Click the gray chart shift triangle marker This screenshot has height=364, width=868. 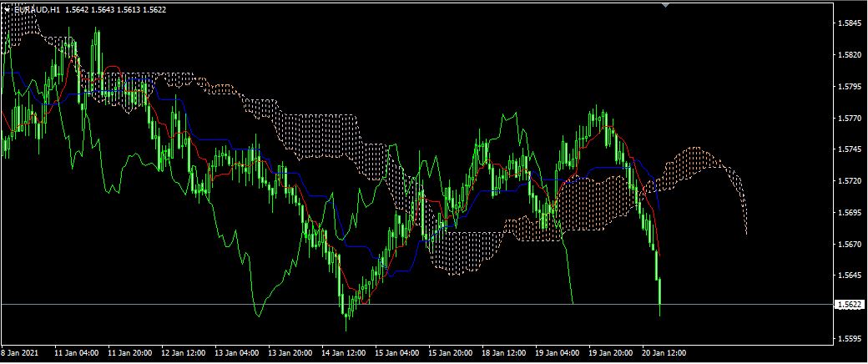[665, 3]
